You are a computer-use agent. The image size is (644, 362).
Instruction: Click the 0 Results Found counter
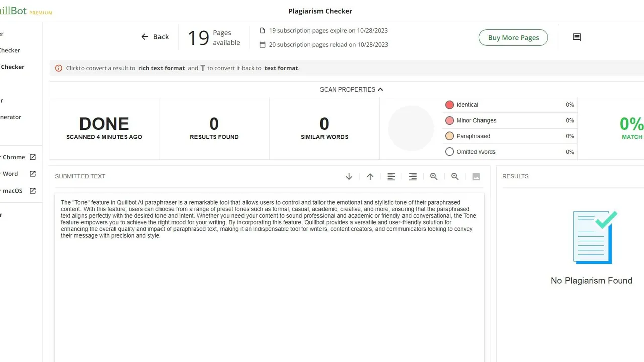tap(214, 128)
